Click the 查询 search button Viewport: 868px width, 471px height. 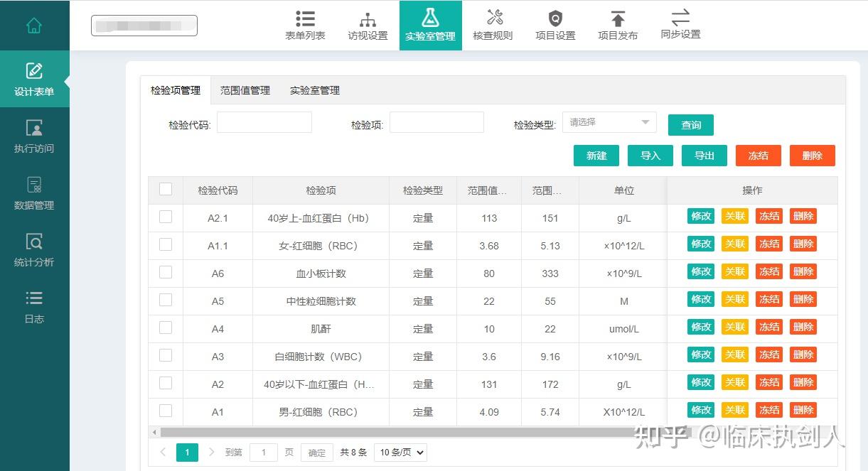click(690, 124)
